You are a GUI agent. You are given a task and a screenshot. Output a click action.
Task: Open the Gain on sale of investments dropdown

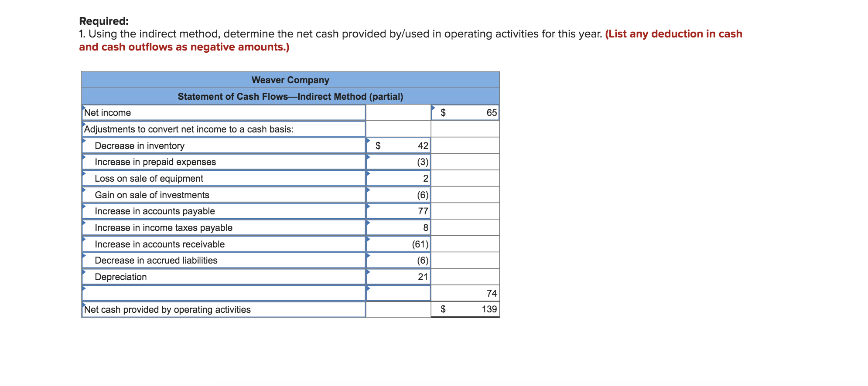click(x=224, y=195)
